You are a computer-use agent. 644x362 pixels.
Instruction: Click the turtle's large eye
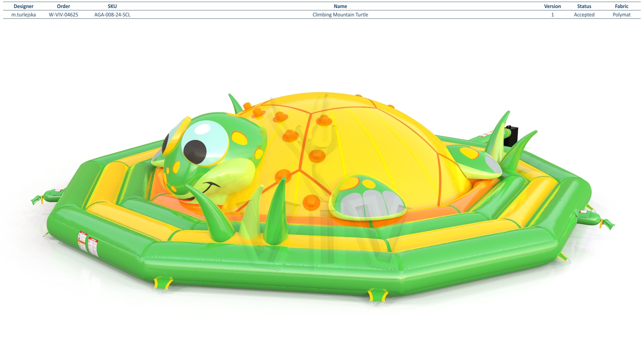coord(205,143)
